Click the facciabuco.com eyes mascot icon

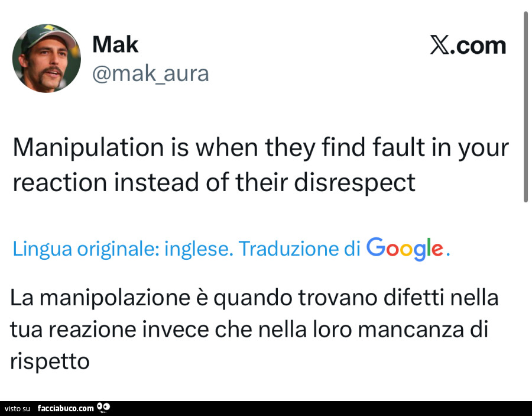tap(104, 407)
